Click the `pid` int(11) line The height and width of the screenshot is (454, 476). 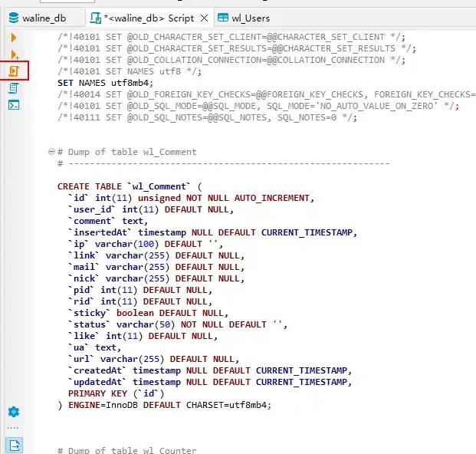click(140, 290)
